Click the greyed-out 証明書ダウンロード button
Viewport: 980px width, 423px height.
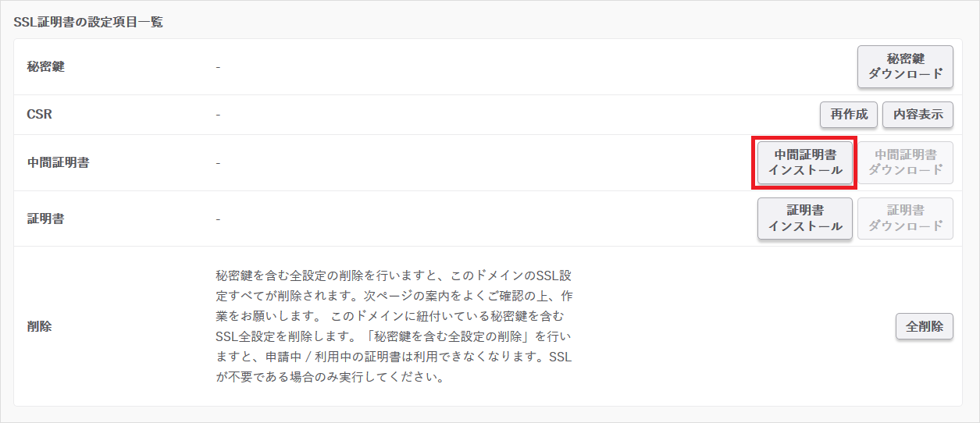pyautogui.click(x=905, y=219)
